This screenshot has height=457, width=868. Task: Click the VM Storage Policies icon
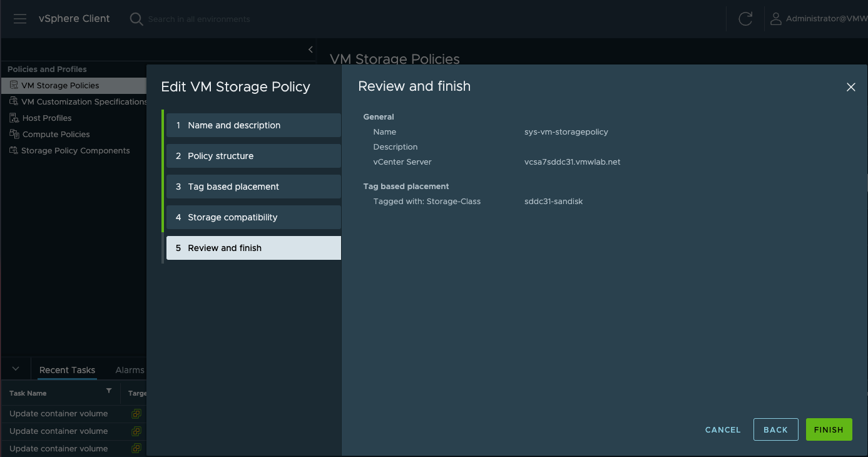14,85
